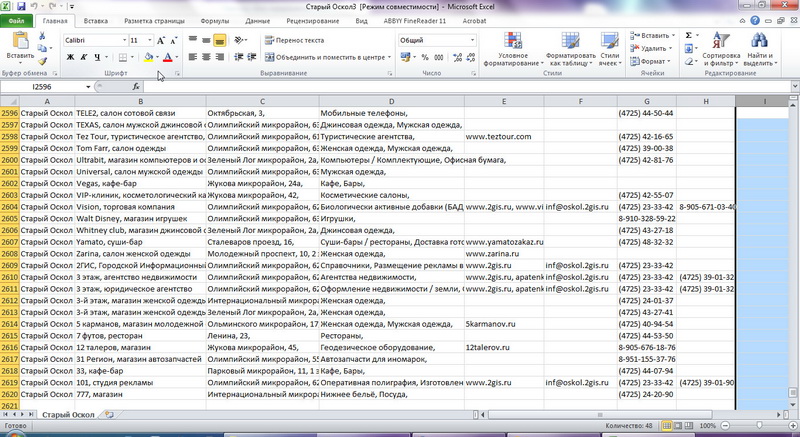
Task: Click Удалить (Delete) in Cells group
Action: click(651, 48)
